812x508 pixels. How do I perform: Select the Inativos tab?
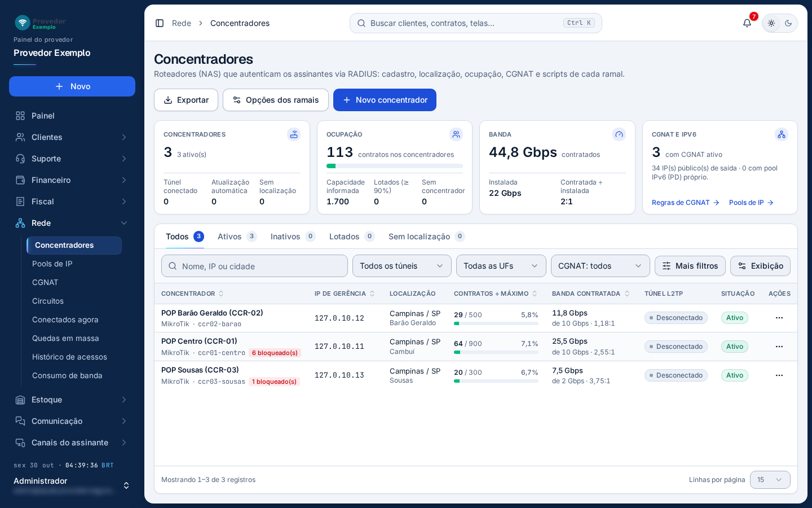[x=293, y=237]
